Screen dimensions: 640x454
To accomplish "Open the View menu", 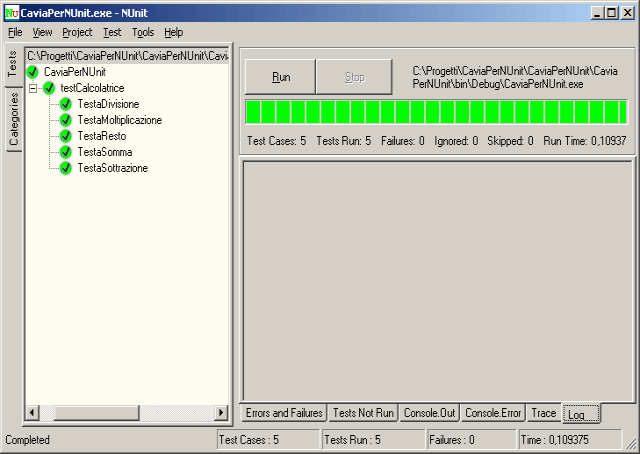I will 42,32.
